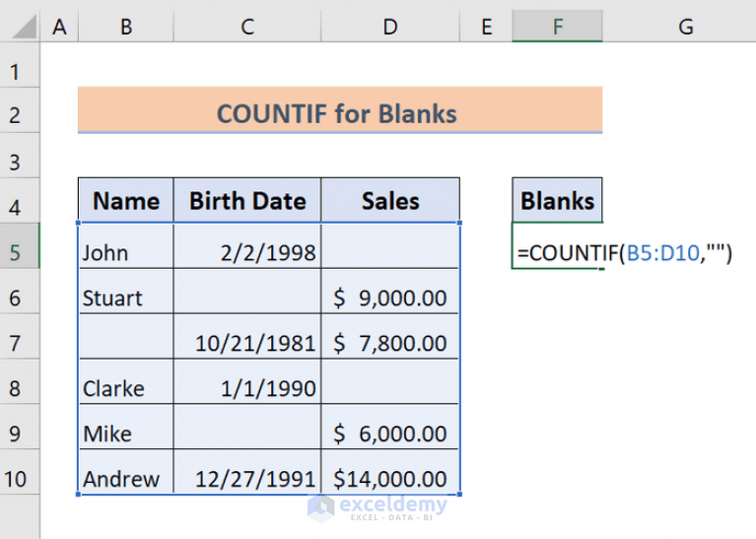Click the 'COUNTIF for Blanks' title cell
This screenshot has width=756, height=539.
point(340,110)
